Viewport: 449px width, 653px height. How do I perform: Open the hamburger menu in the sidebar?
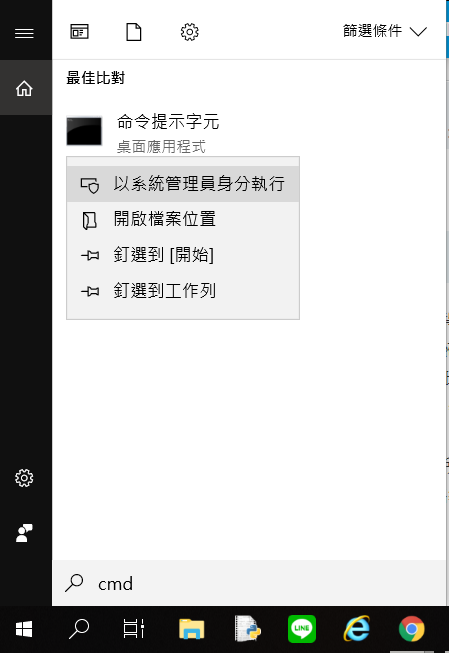[24, 33]
